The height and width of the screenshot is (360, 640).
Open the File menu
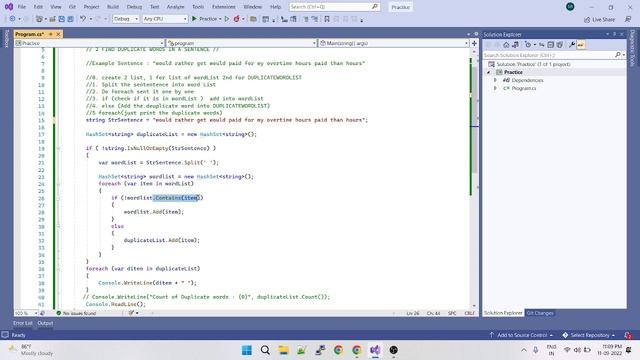pos(22,7)
